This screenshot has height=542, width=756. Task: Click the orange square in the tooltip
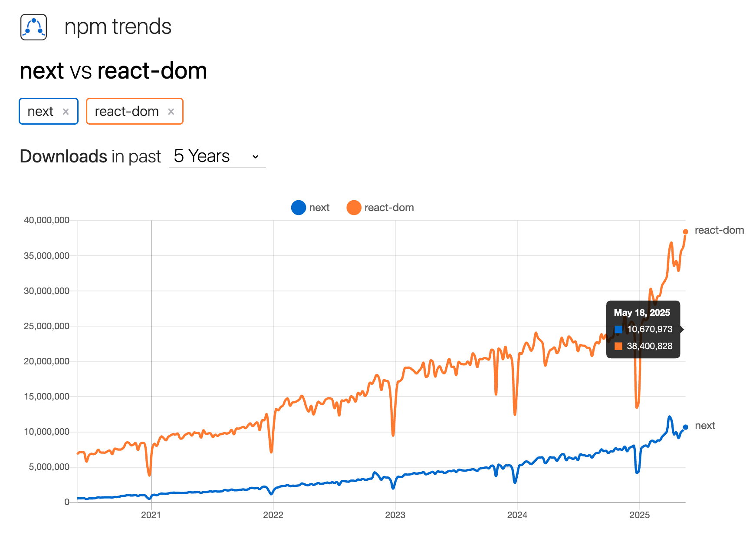(618, 347)
